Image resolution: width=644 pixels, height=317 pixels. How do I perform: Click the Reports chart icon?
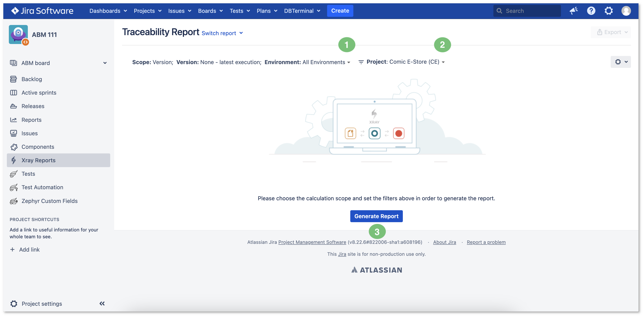click(x=13, y=120)
